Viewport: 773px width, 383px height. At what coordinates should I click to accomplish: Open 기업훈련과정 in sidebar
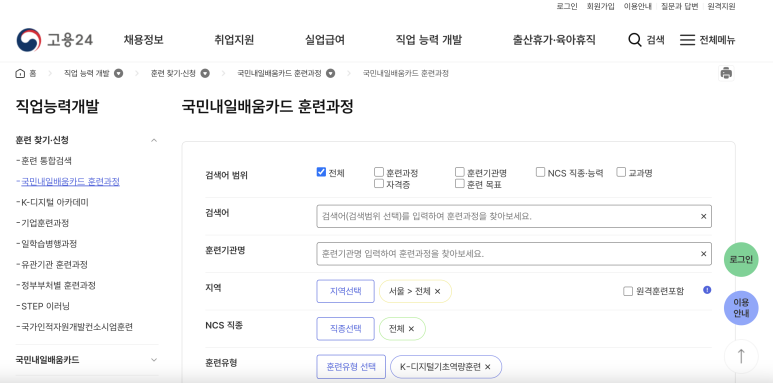point(45,223)
